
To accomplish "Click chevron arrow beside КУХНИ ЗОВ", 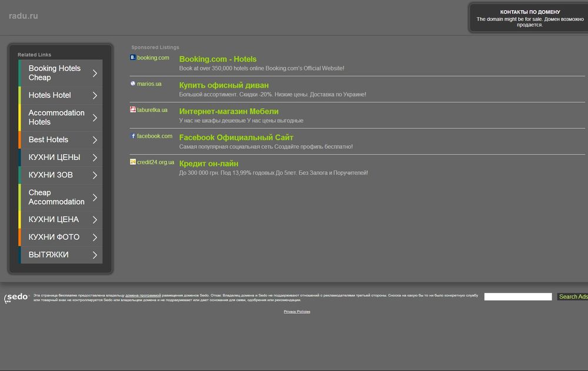I will 95,175.
